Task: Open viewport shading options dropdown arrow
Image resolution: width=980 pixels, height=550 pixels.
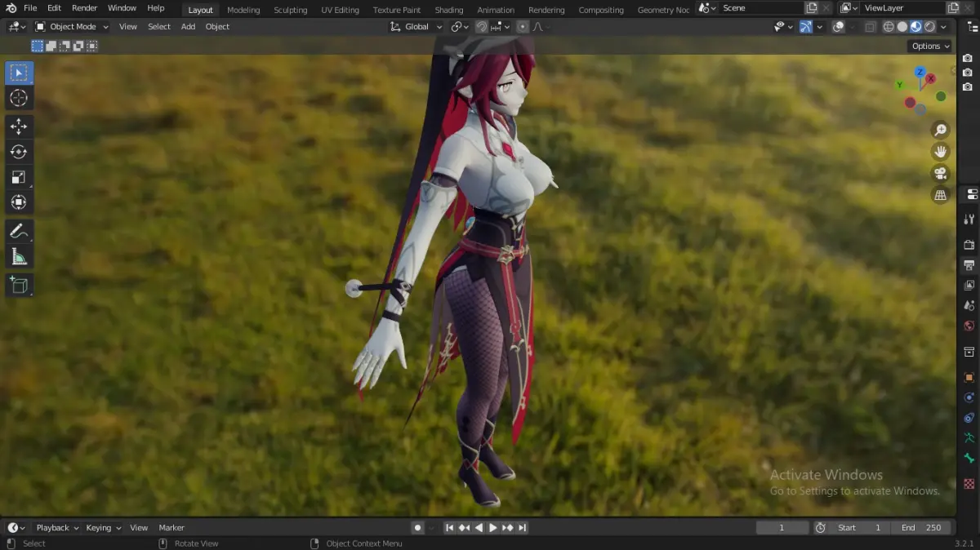Action: pos(943,26)
